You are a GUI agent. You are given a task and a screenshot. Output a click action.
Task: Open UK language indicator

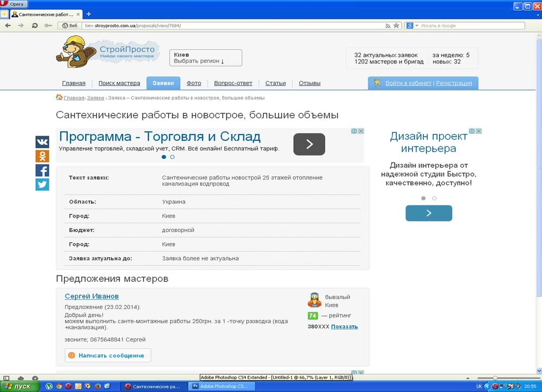point(479,386)
